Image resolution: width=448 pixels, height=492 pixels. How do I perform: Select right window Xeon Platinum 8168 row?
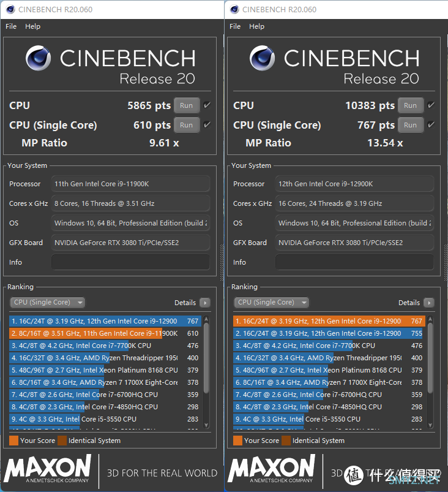pyautogui.click(x=329, y=370)
